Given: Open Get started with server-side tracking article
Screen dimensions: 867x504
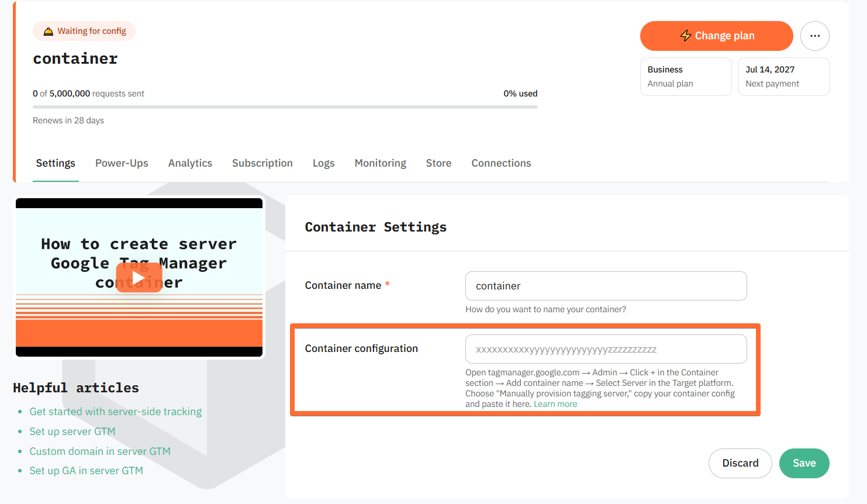Looking at the screenshot, I should pos(116,412).
